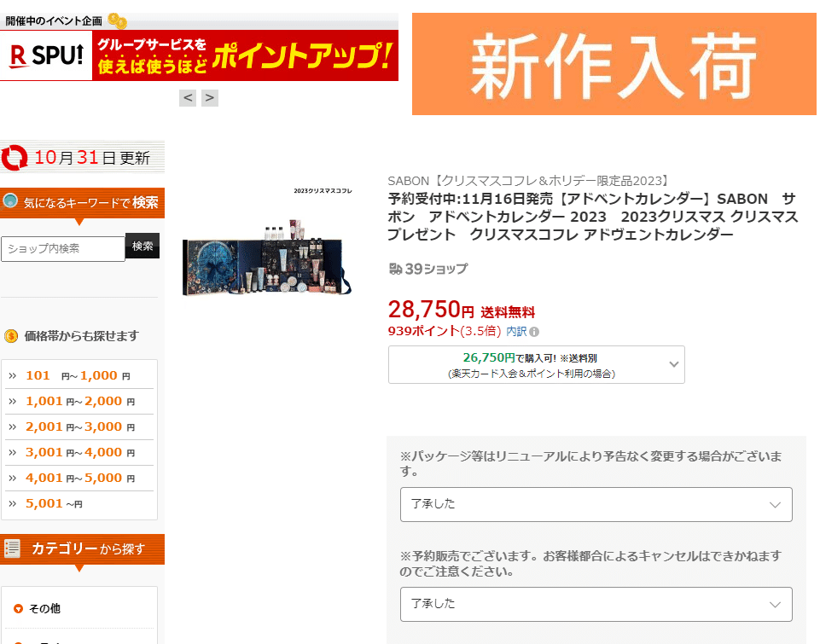Open the package renewal notice 了承した dropdown
The height and width of the screenshot is (644, 820).
(596, 504)
